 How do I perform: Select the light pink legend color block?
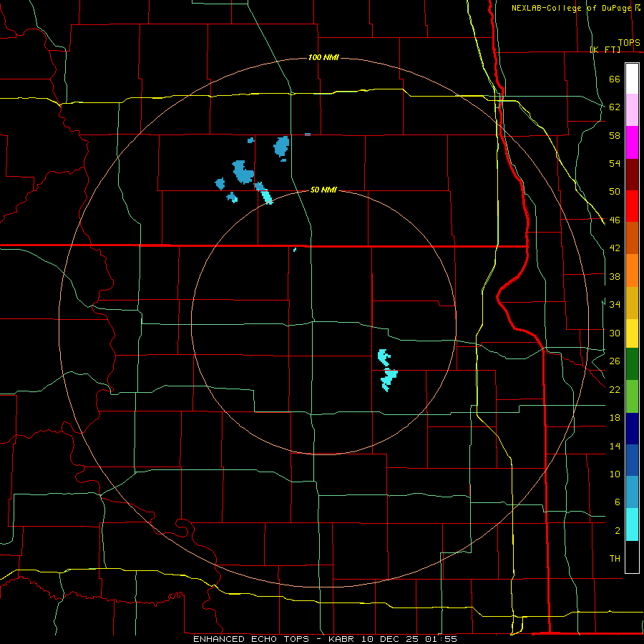tap(632, 109)
